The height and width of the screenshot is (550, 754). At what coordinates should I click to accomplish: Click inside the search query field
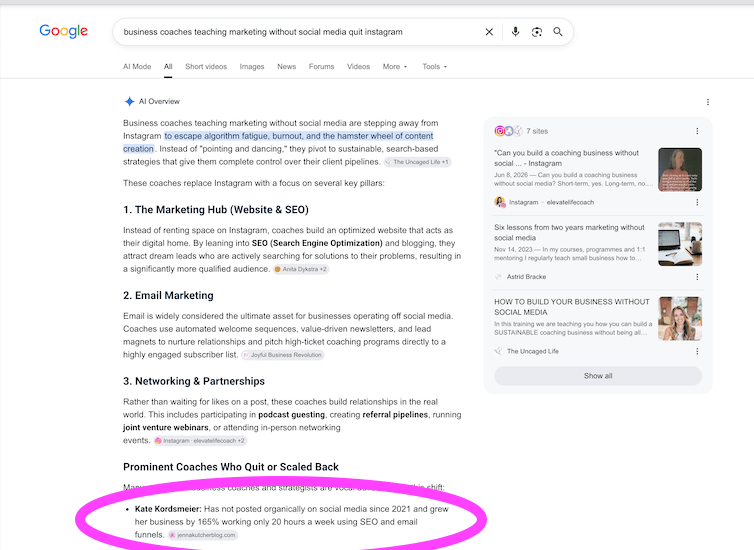[298, 32]
